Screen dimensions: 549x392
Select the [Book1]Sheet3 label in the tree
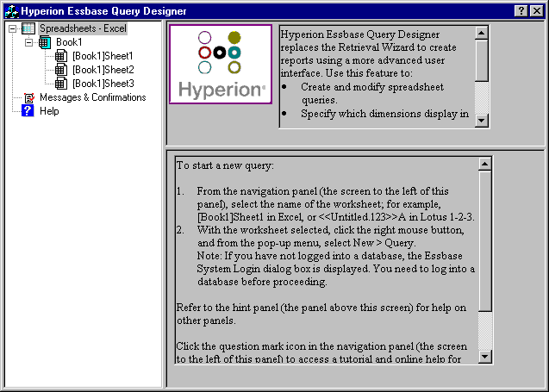pyautogui.click(x=103, y=84)
